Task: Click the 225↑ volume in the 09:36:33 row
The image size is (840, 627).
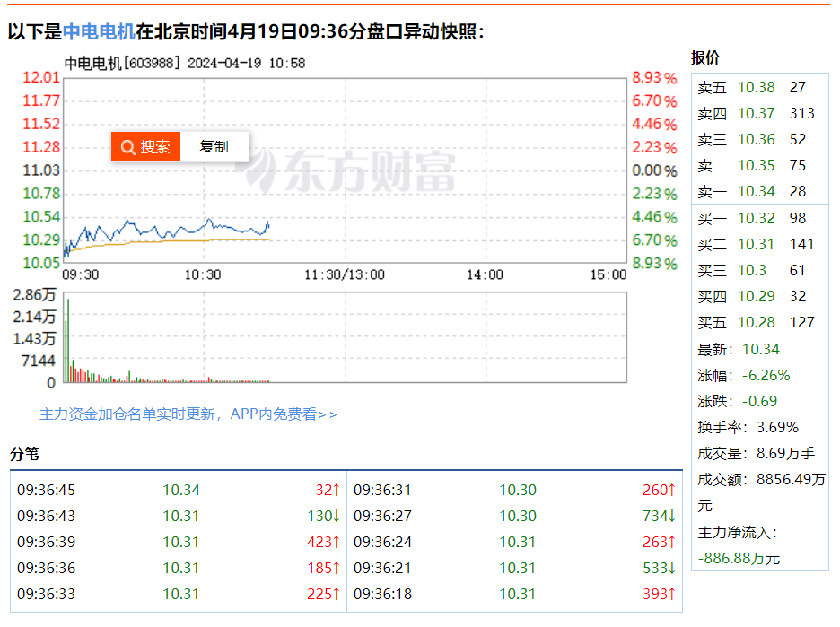Action: click(x=324, y=594)
